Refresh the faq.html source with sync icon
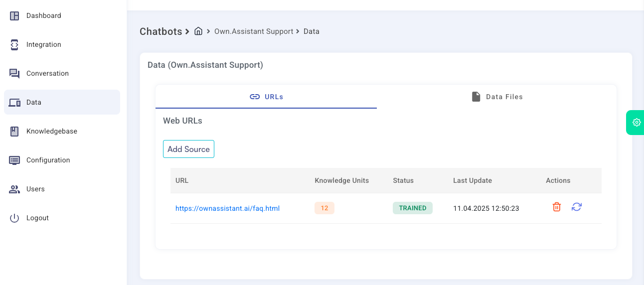The image size is (644, 285). coord(577,207)
